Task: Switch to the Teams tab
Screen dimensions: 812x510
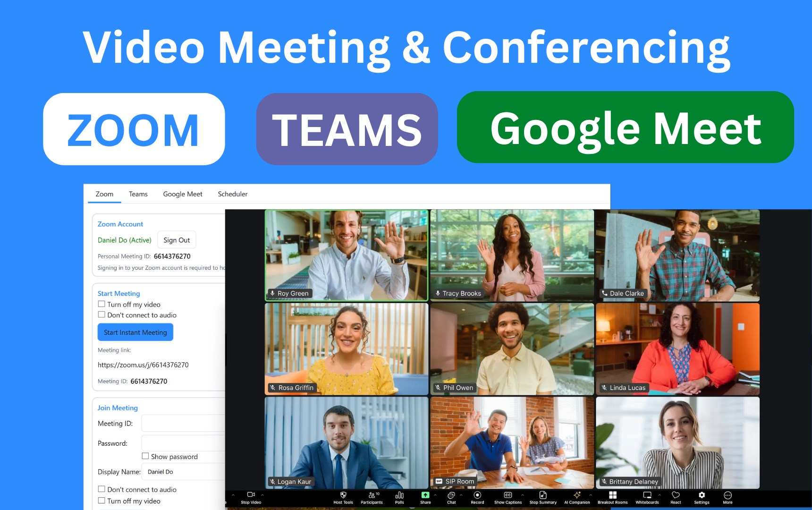Action: pyautogui.click(x=138, y=194)
